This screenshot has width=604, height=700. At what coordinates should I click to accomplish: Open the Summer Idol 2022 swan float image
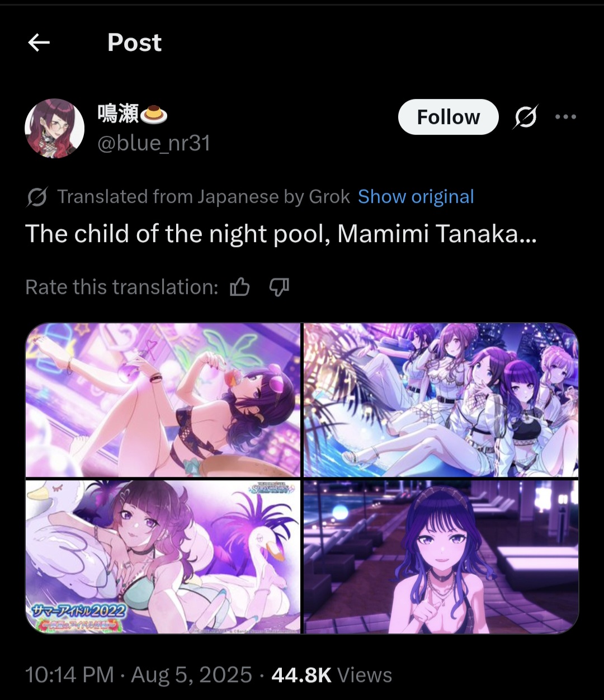pos(163,557)
